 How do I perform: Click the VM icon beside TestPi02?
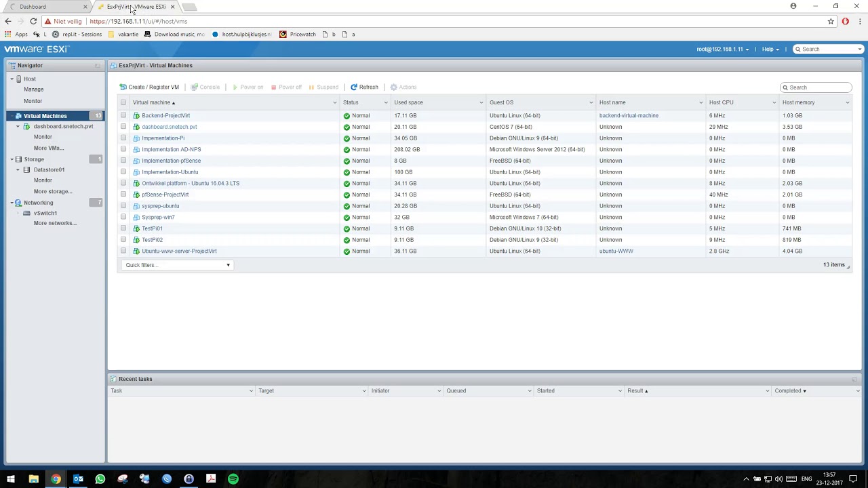tap(136, 240)
